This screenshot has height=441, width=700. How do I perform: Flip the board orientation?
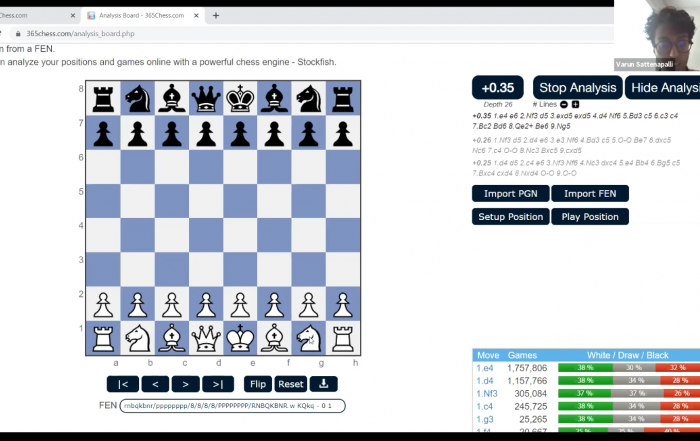[x=258, y=384]
